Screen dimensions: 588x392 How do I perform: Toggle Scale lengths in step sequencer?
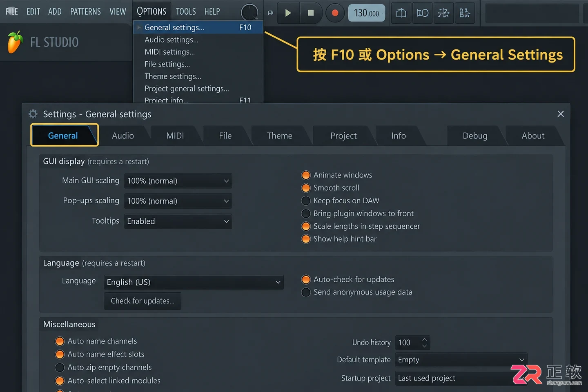[306, 226]
